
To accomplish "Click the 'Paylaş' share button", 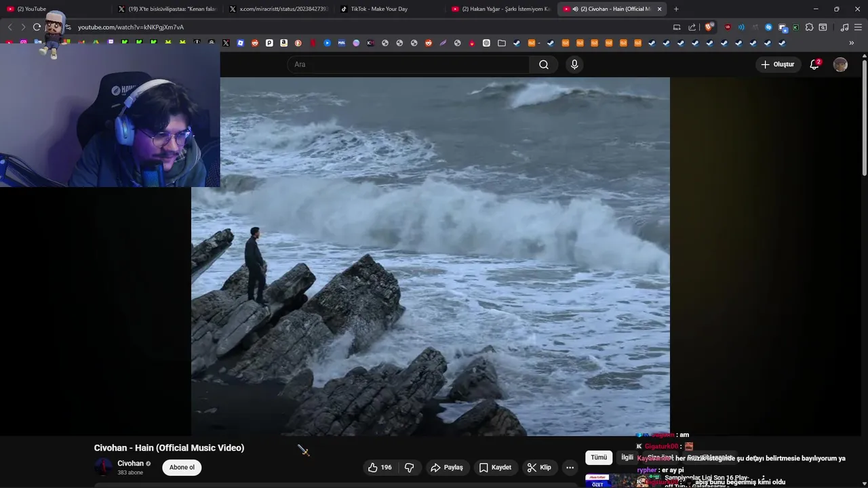I will [448, 468].
